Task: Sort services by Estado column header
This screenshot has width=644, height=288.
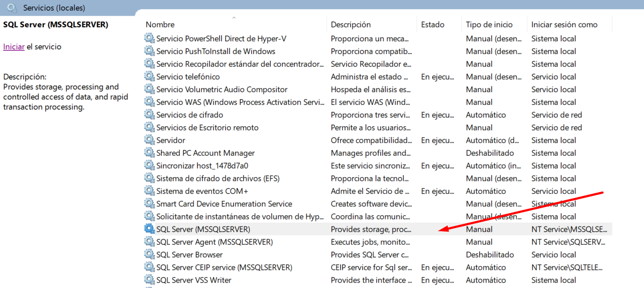Action: point(432,25)
